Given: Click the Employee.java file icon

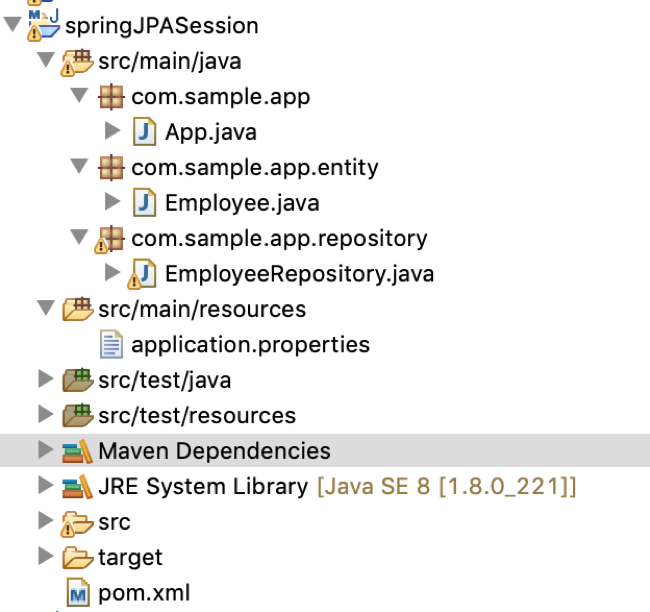Looking at the screenshot, I should [144, 202].
